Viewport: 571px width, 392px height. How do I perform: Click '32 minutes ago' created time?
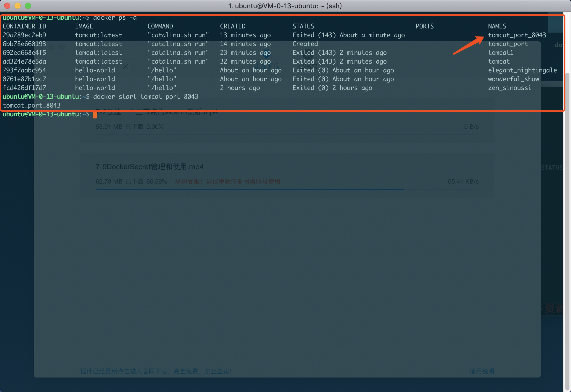pos(245,62)
